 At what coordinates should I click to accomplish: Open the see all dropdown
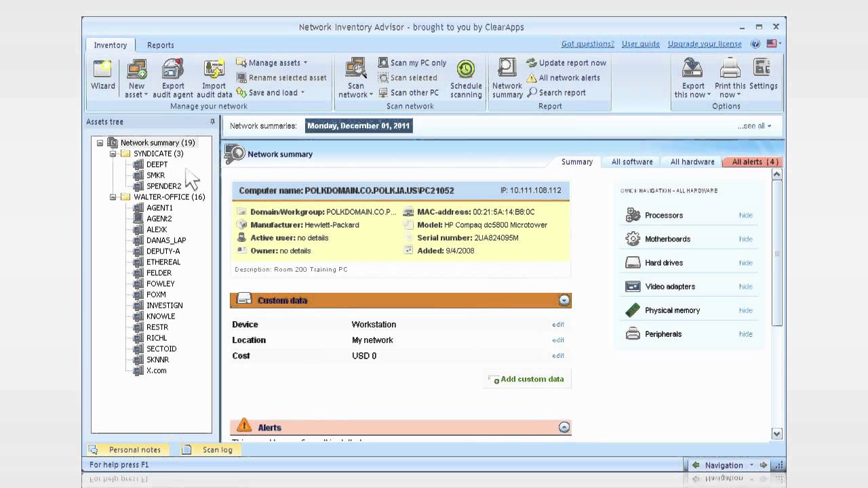(755, 126)
